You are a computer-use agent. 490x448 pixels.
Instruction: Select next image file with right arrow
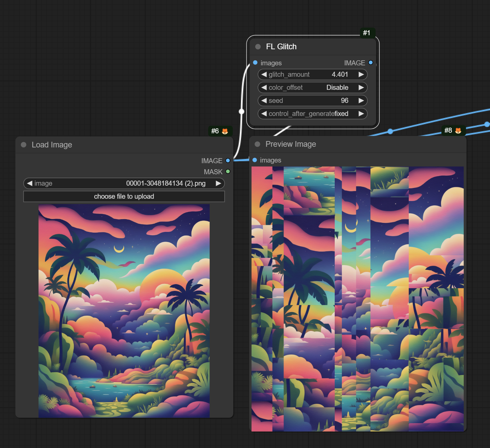[x=218, y=183]
